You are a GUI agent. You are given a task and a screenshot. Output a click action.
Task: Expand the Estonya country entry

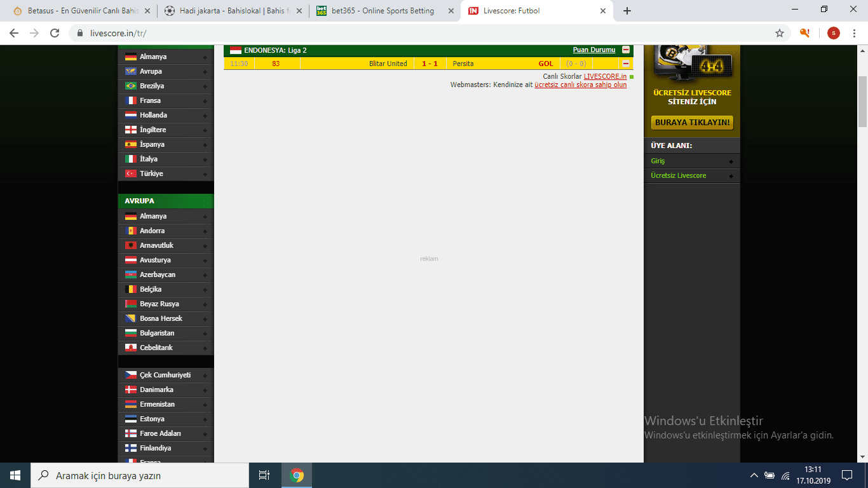click(166, 419)
